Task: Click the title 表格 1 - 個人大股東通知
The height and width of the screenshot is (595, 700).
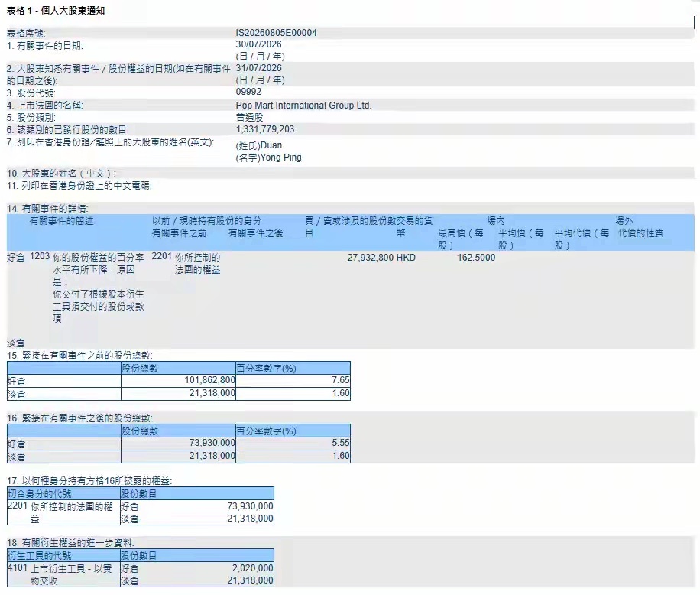Action: (56, 11)
